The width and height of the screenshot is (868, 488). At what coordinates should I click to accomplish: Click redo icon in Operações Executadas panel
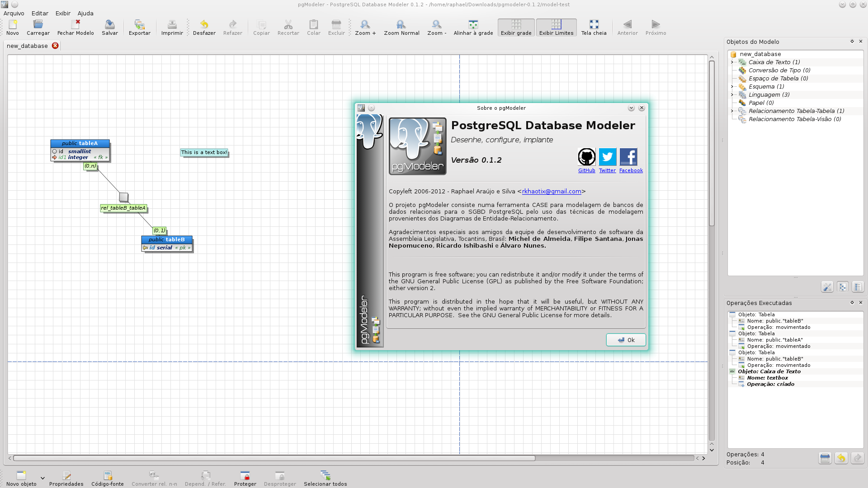coord(857,458)
